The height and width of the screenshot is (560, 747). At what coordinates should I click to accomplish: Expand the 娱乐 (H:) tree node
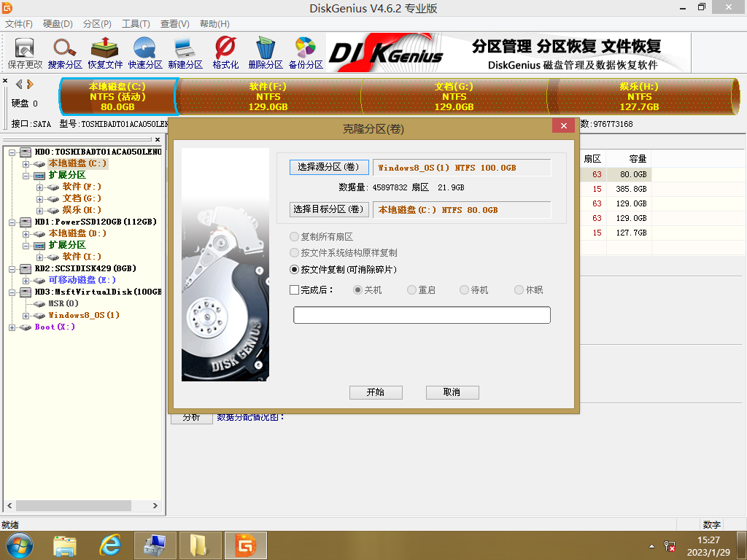[39, 211]
